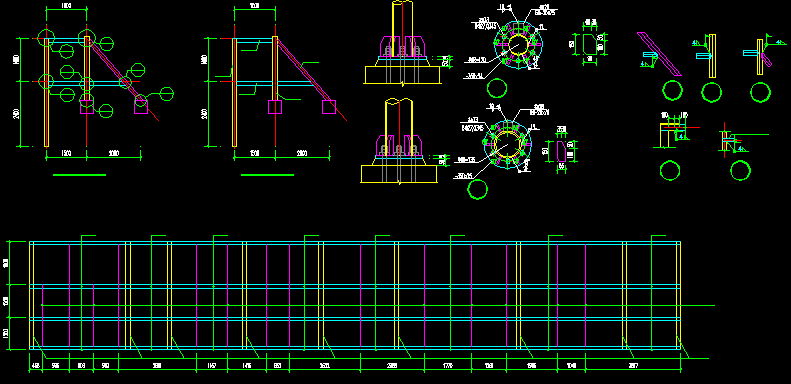Click magenta footing square under first section's diagonal brace
This screenshot has width=791, height=384.
(x=141, y=106)
